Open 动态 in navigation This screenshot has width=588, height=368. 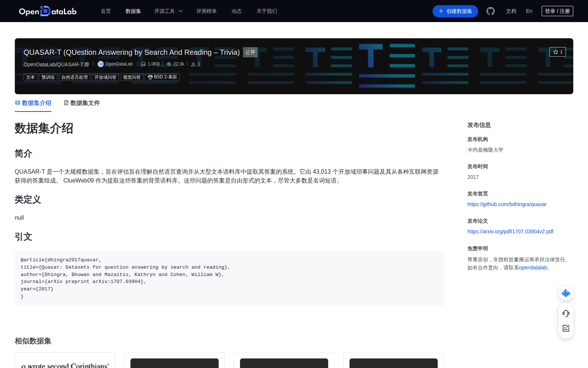click(x=237, y=11)
